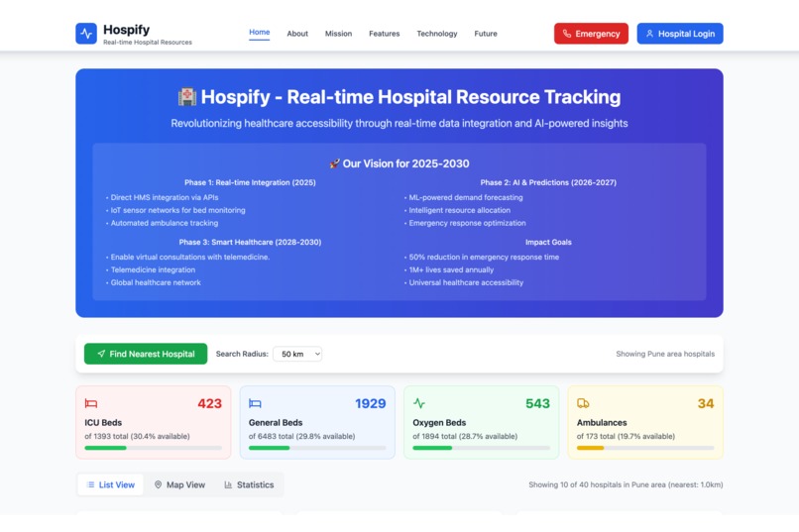Click the 'Impact Goals' heading
The height and width of the screenshot is (532, 799).
click(x=548, y=242)
